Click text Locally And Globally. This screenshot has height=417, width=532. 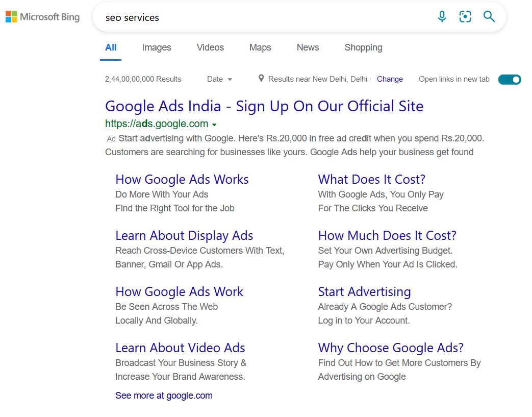tap(157, 321)
